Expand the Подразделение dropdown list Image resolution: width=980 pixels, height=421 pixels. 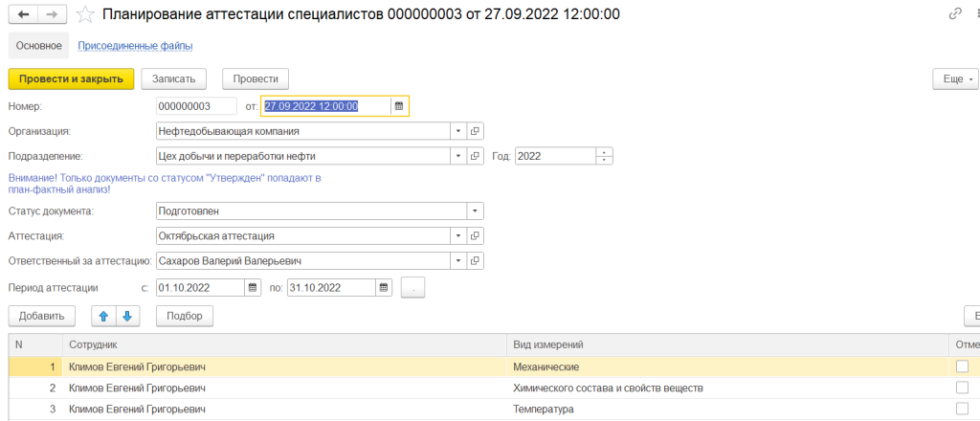click(x=457, y=156)
